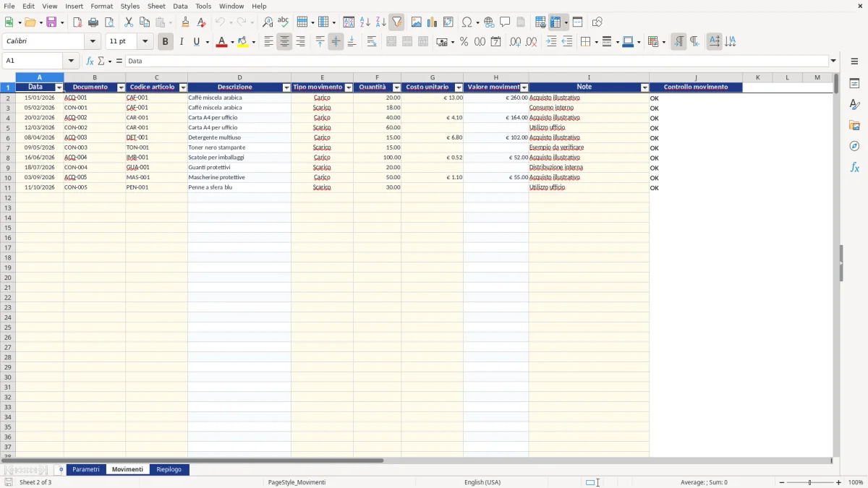The width and height of the screenshot is (868, 488).
Task: Toggle Freeze Rows and Columns
Action: pos(556,22)
